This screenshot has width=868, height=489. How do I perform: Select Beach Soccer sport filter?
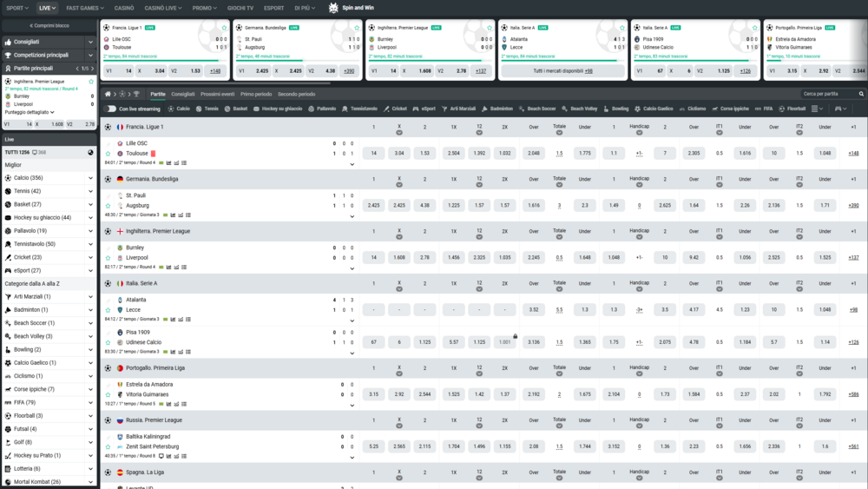tap(537, 109)
